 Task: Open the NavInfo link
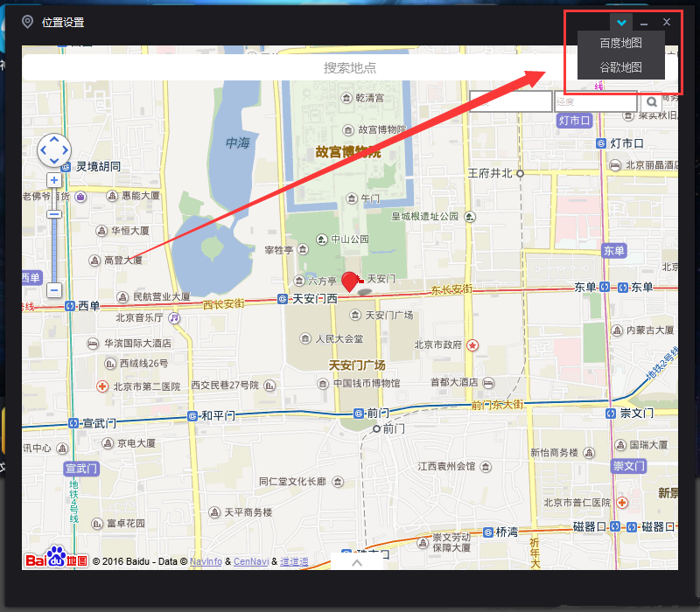click(206, 561)
